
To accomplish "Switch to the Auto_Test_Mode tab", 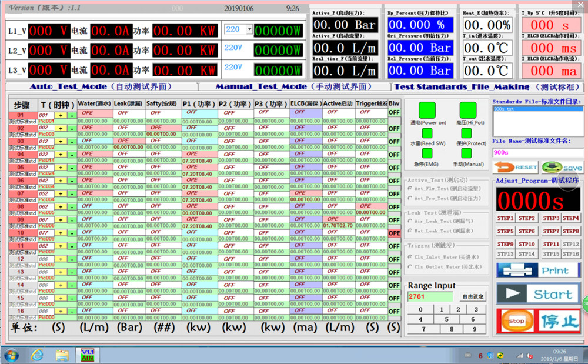I will pyautogui.click(x=101, y=86).
